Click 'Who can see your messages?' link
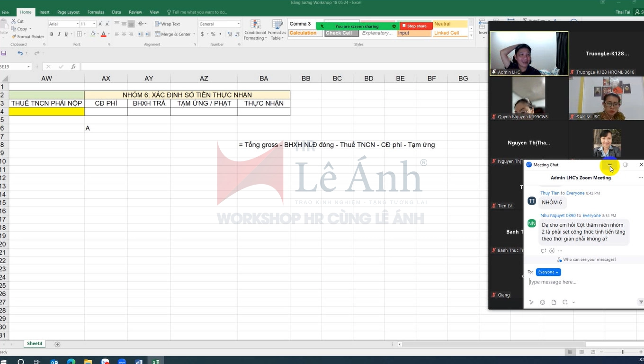Image resolution: width=644 pixels, height=364 pixels. [589, 259]
